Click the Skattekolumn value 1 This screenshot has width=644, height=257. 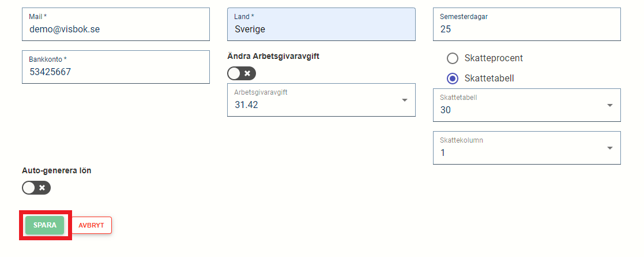coord(443,152)
